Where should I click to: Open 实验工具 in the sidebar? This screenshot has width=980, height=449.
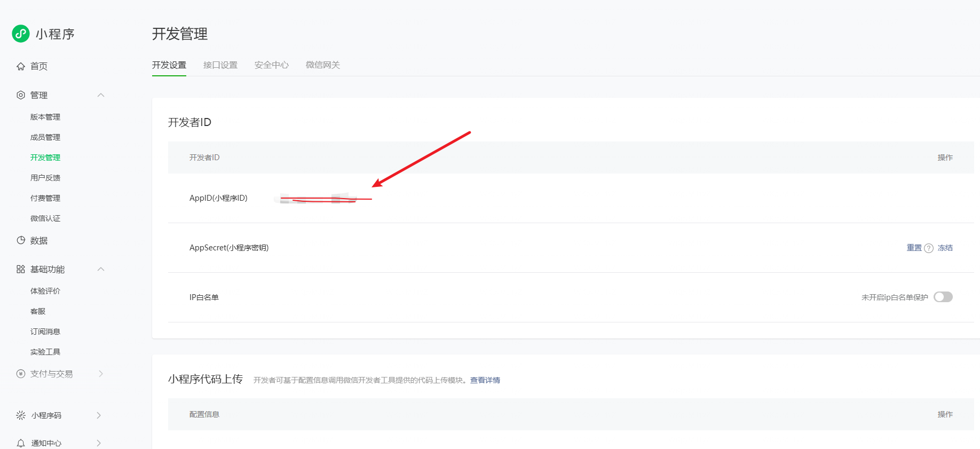pyautogui.click(x=45, y=352)
